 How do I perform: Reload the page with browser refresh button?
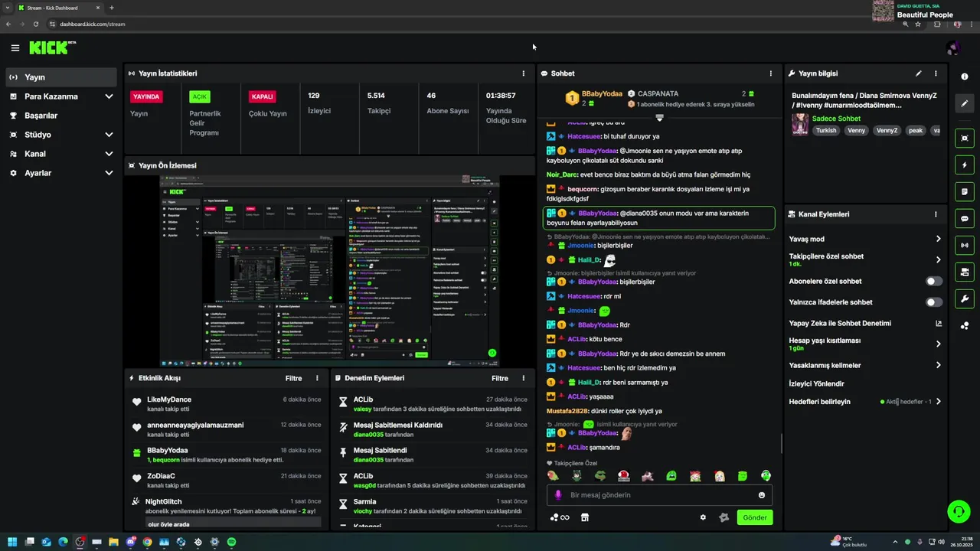click(35, 24)
